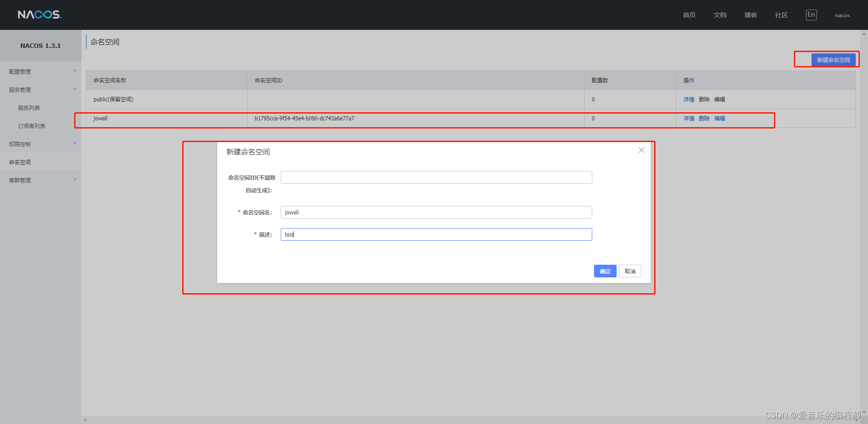Click 删除 in the jowell namespace row
Viewport: 868px width, 424px height.
pyautogui.click(x=704, y=119)
